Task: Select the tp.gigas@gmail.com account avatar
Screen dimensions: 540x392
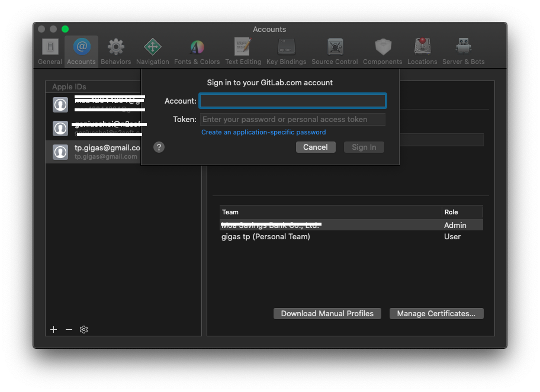Action: pyautogui.click(x=60, y=152)
